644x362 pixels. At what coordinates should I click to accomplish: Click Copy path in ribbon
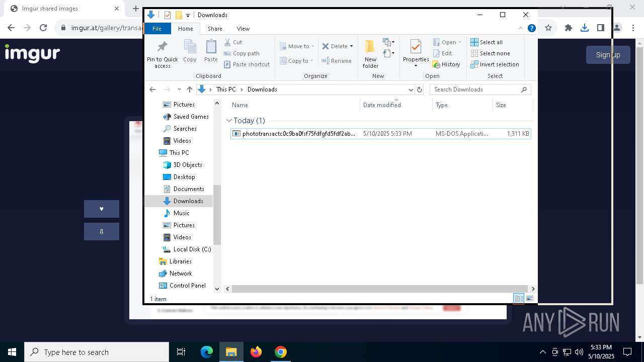click(x=242, y=53)
